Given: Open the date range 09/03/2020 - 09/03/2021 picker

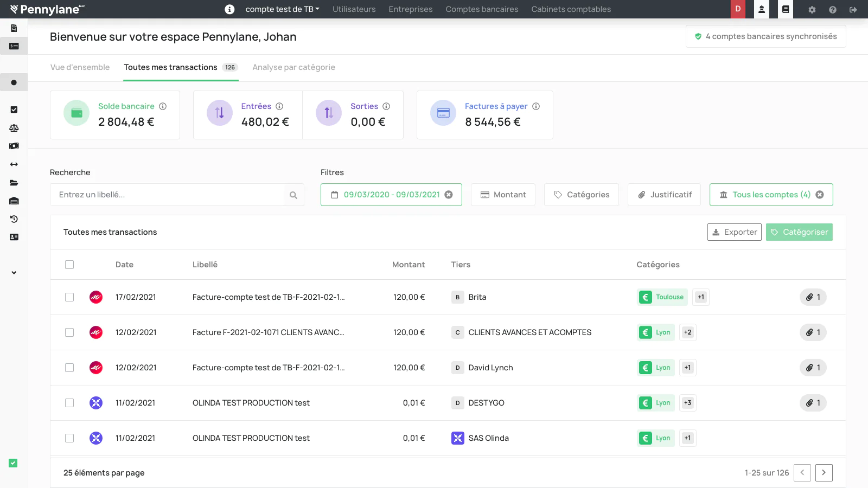Looking at the screenshot, I should (x=391, y=195).
